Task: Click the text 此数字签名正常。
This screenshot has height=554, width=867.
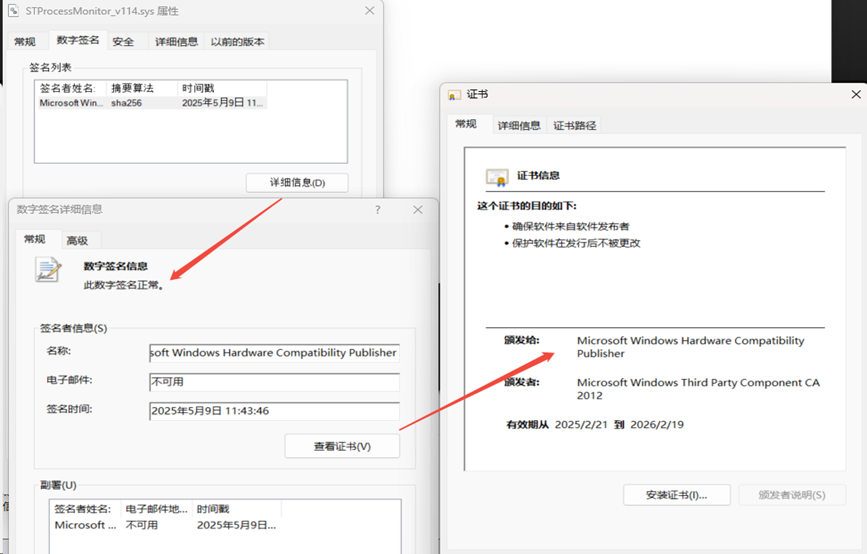Action: click(124, 285)
